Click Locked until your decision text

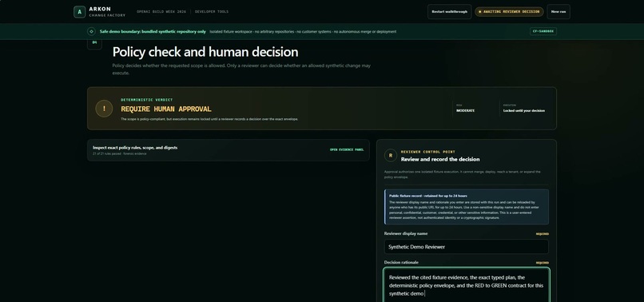pyautogui.click(x=524, y=110)
